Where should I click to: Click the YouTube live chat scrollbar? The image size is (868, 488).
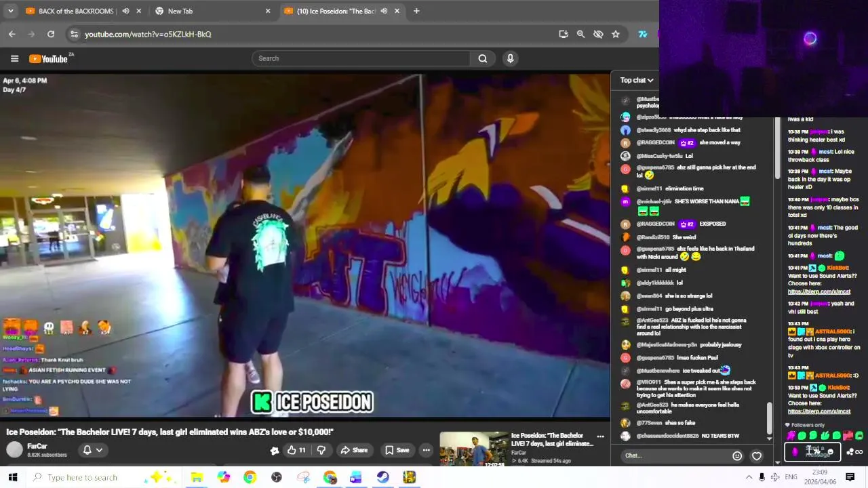click(x=769, y=418)
